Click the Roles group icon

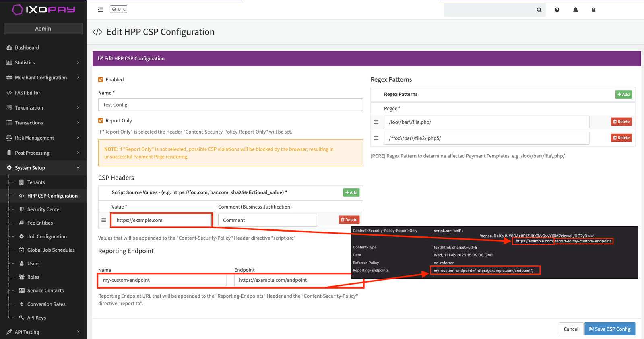pos(22,277)
